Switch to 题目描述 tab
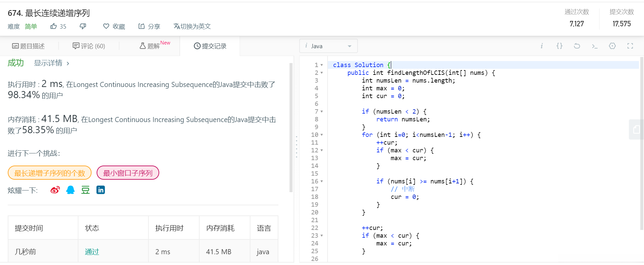 (29, 46)
